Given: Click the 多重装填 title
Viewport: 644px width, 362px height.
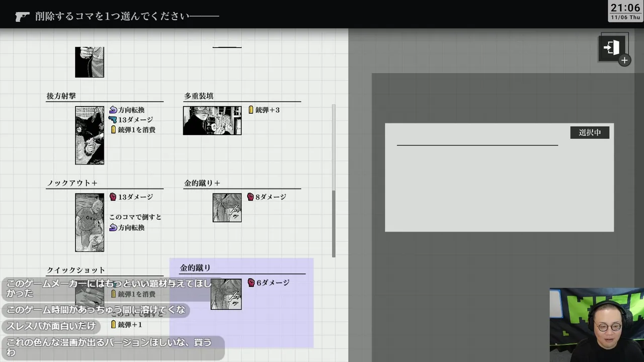Looking at the screenshot, I should (199, 96).
